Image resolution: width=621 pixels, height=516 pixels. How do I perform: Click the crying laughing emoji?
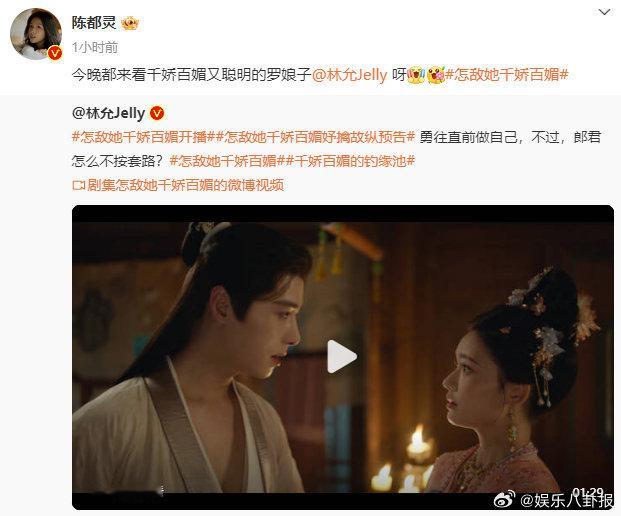click(416, 74)
